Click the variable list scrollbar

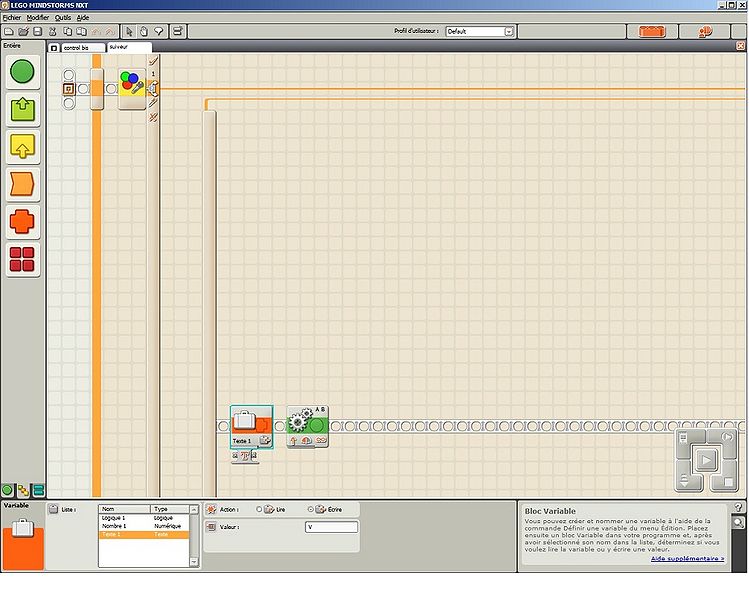194,538
